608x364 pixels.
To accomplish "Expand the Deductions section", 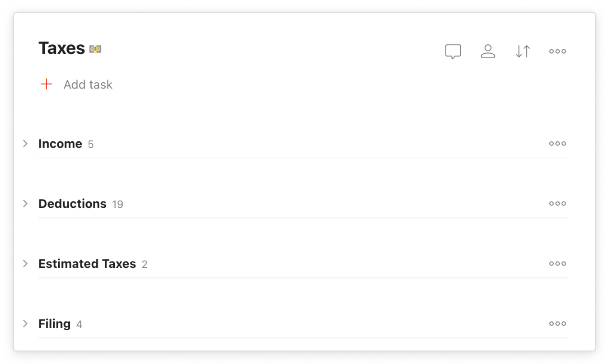I will (26, 203).
